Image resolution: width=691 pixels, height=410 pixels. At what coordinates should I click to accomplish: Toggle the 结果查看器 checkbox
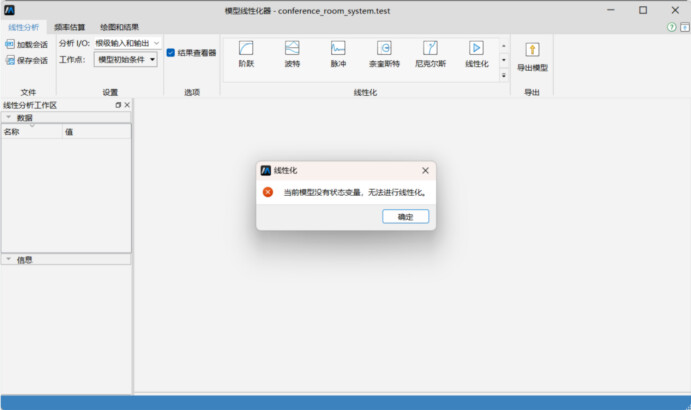coord(171,52)
